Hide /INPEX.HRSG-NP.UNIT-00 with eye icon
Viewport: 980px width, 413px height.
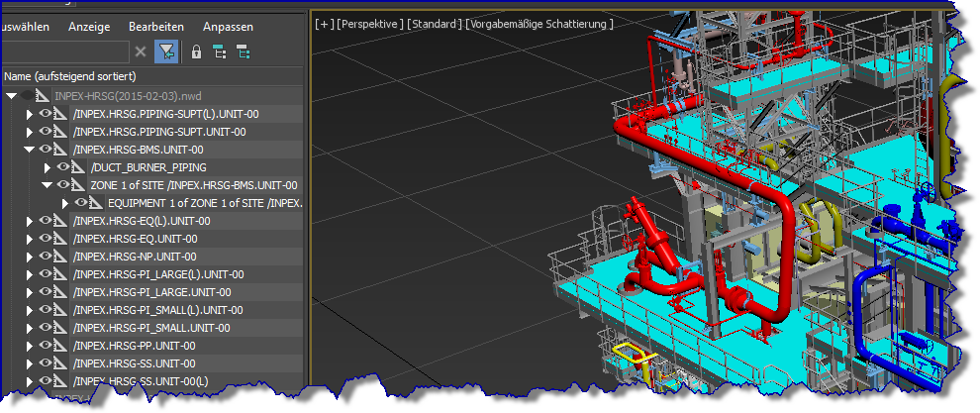click(45, 257)
